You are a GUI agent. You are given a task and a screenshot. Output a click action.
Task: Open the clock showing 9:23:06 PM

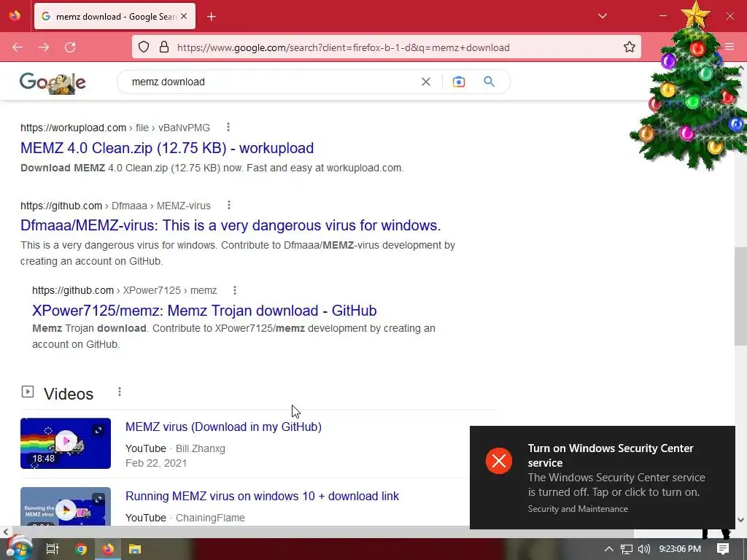680,549
